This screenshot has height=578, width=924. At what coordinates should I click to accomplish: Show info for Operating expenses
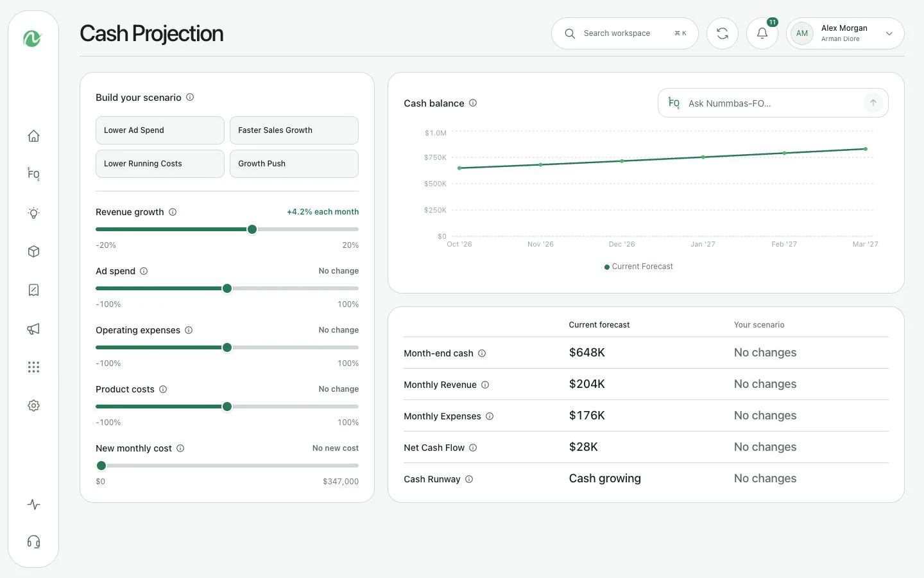(189, 330)
